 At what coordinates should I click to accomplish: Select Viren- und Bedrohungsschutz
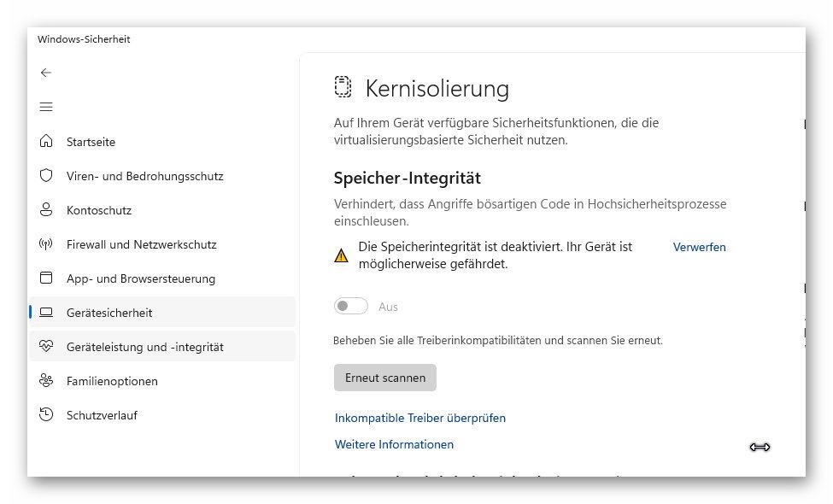(162, 176)
